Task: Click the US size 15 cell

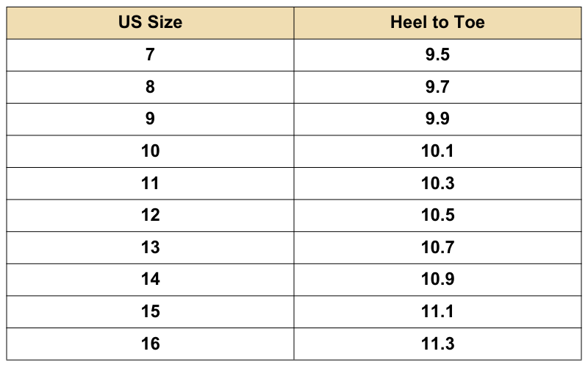Action: [150, 311]
